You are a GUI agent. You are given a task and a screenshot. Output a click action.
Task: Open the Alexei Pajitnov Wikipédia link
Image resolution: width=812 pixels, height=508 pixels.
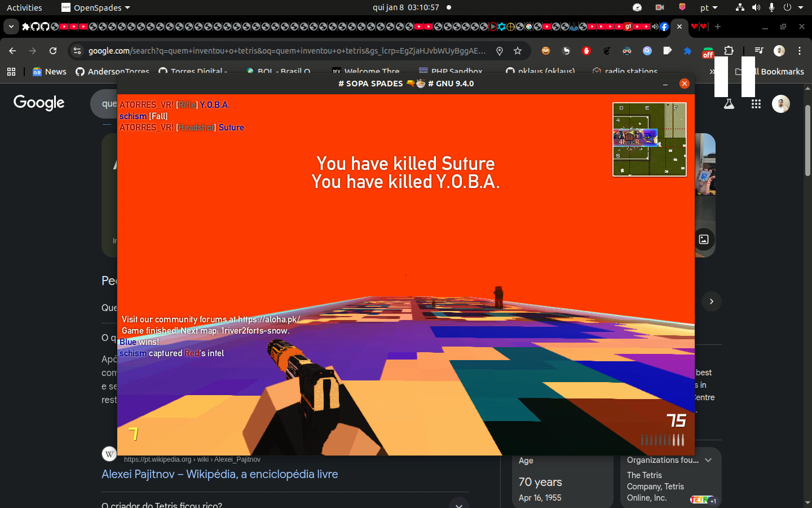click(219, 474)
